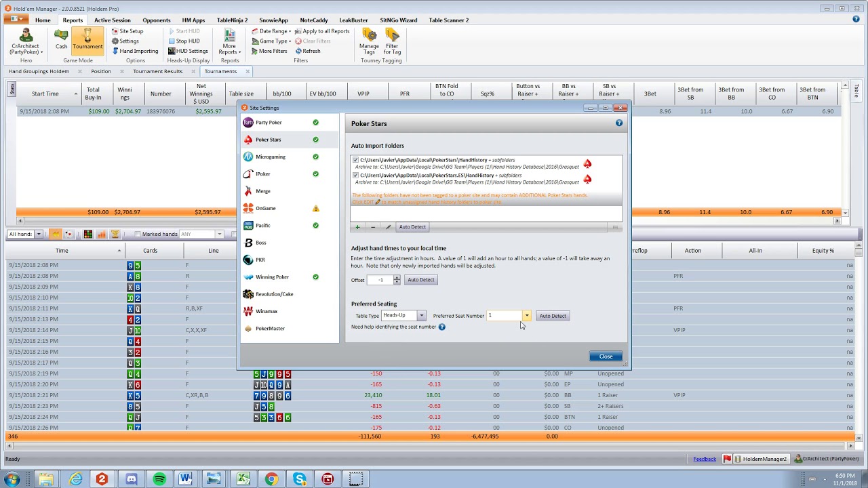Select Party Poker in the site list
868x488 pixels.
coord(290,123)
